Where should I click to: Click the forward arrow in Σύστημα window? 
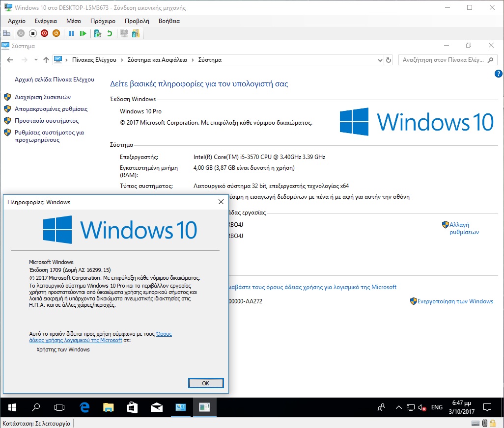25,60
